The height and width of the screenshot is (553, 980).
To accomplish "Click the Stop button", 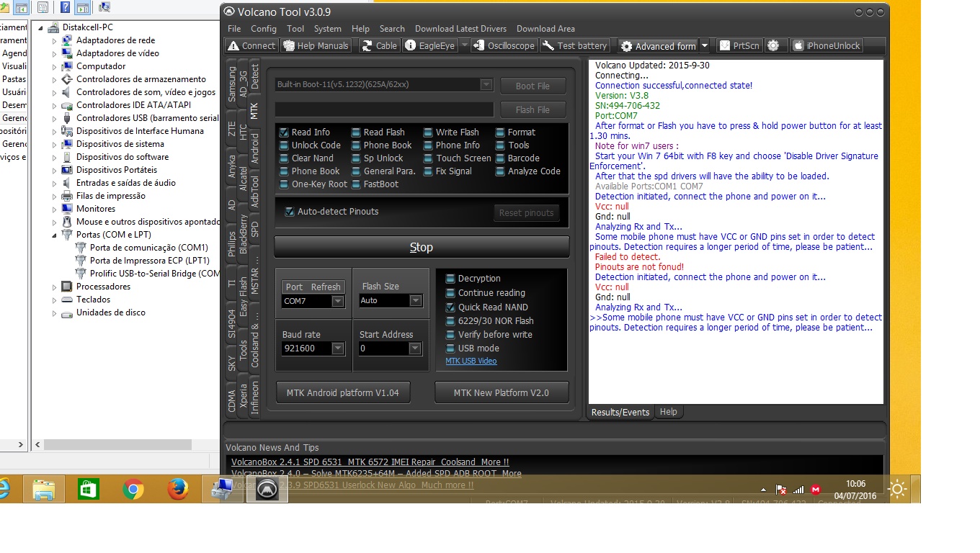I will pyautogui.click(x=422, y=247).
